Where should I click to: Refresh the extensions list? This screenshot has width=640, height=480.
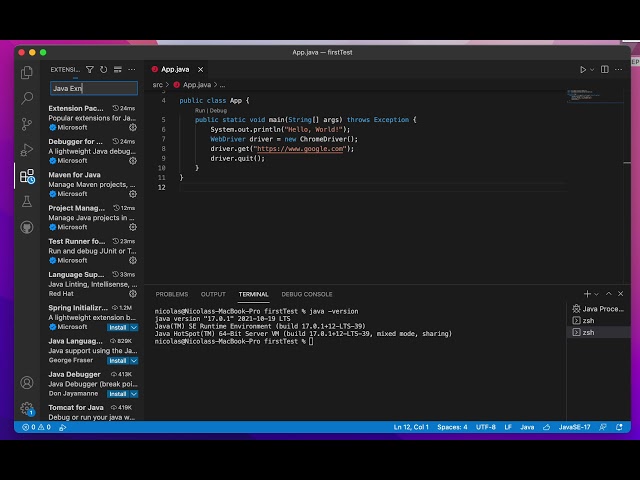tap(104, 69)
